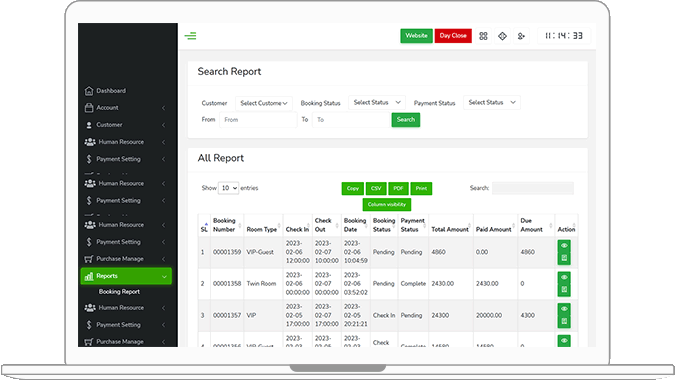675x380 pixels.
Task: Open the grid apps icon in top bar
Action: point(483,36)
